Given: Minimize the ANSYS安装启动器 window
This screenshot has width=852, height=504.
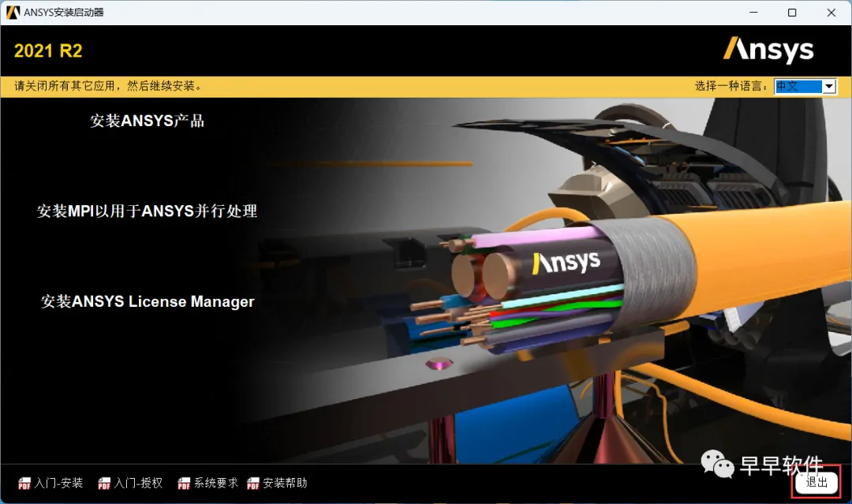Looking at the screenshot, I should coord(753,13).
